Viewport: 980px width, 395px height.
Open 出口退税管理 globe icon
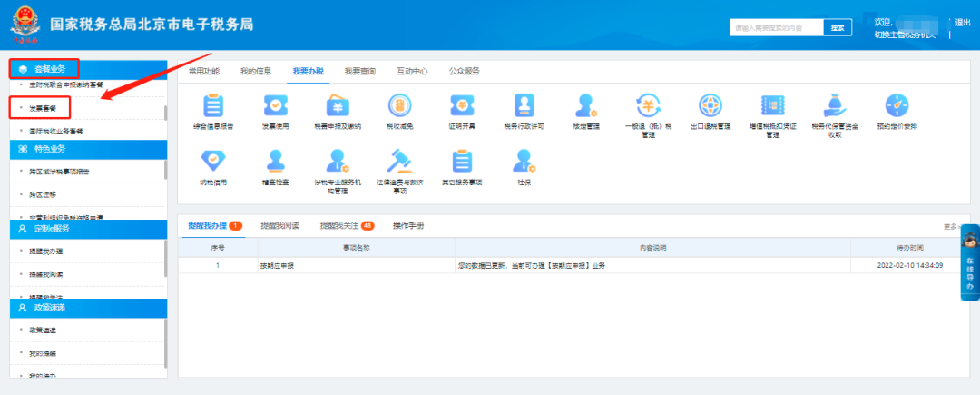710,105
